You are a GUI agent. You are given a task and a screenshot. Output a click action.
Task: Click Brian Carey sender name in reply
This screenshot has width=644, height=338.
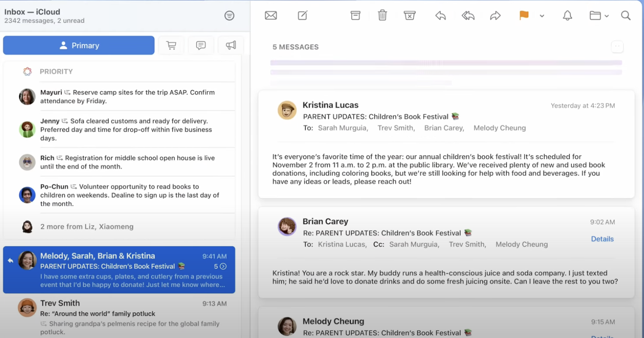click(325, 222)
